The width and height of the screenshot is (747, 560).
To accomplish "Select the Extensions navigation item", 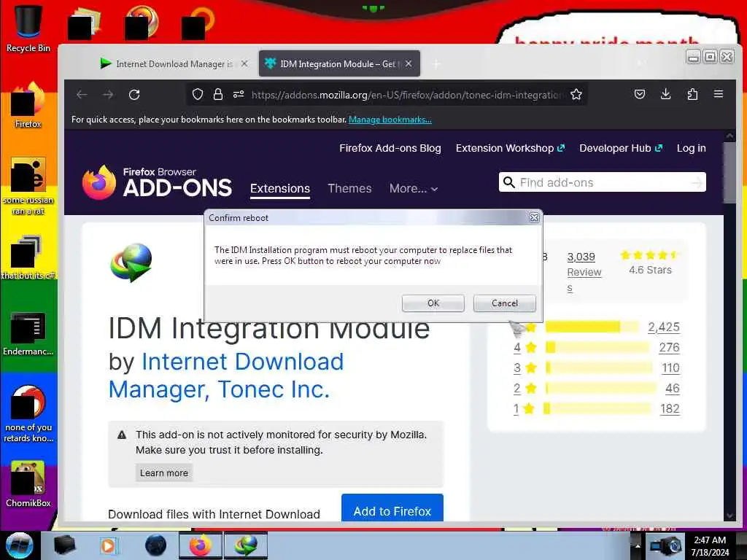I will tap(280, 189).
